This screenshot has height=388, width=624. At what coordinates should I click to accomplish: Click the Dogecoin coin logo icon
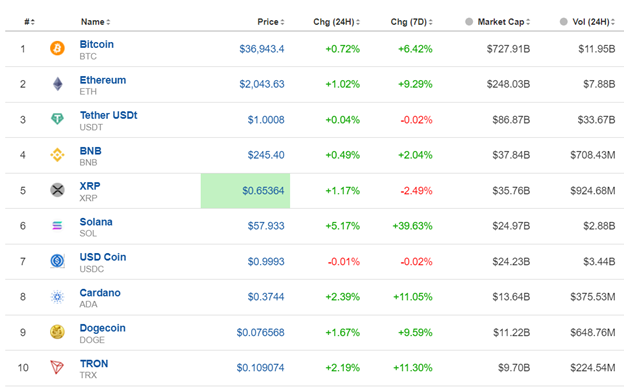57,332
